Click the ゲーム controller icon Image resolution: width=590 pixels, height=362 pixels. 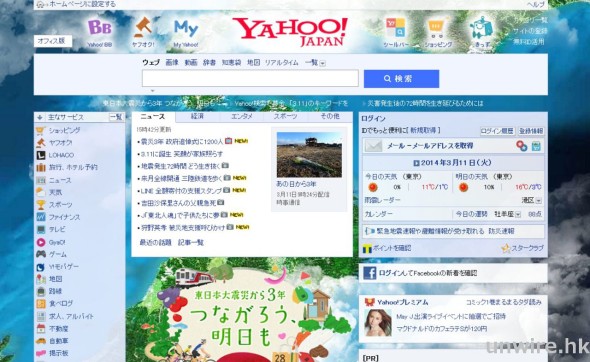click(x=41, y=254)
